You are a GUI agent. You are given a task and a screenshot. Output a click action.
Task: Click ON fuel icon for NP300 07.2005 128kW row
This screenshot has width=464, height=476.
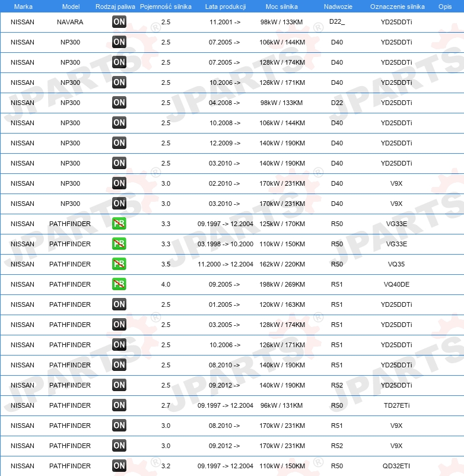point(119,62)
